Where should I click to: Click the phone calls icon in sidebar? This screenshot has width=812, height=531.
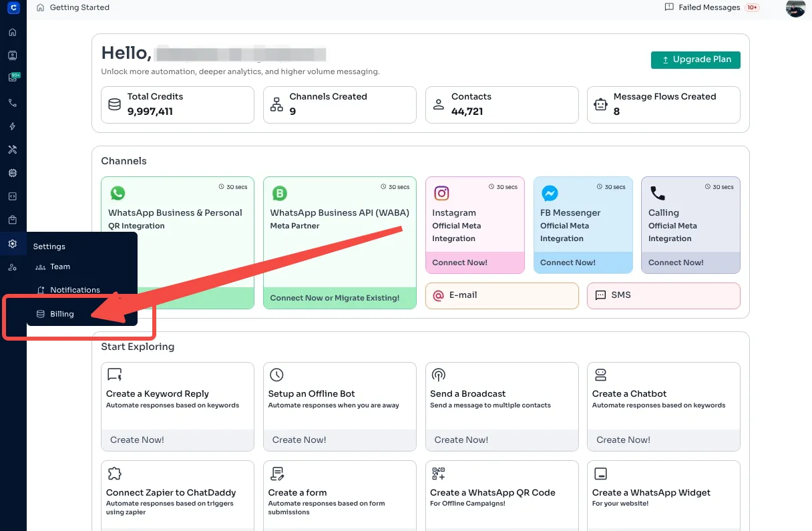(x=13, y=103)
